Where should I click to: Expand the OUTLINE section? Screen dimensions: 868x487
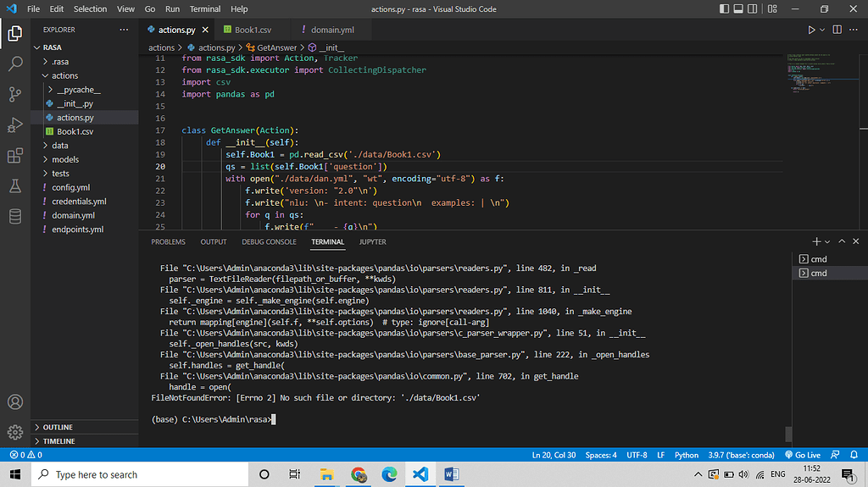[x=58, y=427]
